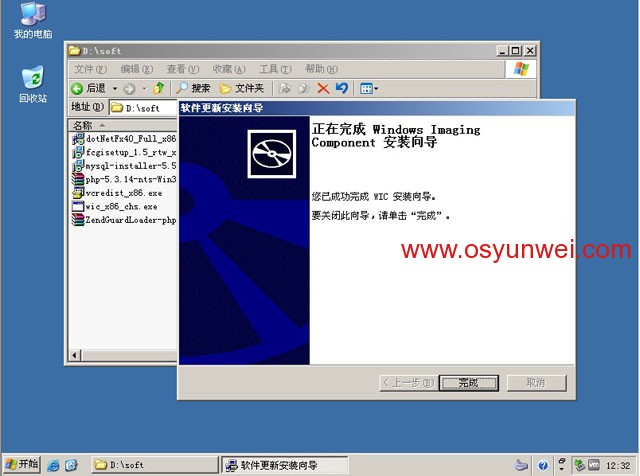Open My Computer desktop icon
The width and height of the screenshot is (640, 476).
(33, 20)
